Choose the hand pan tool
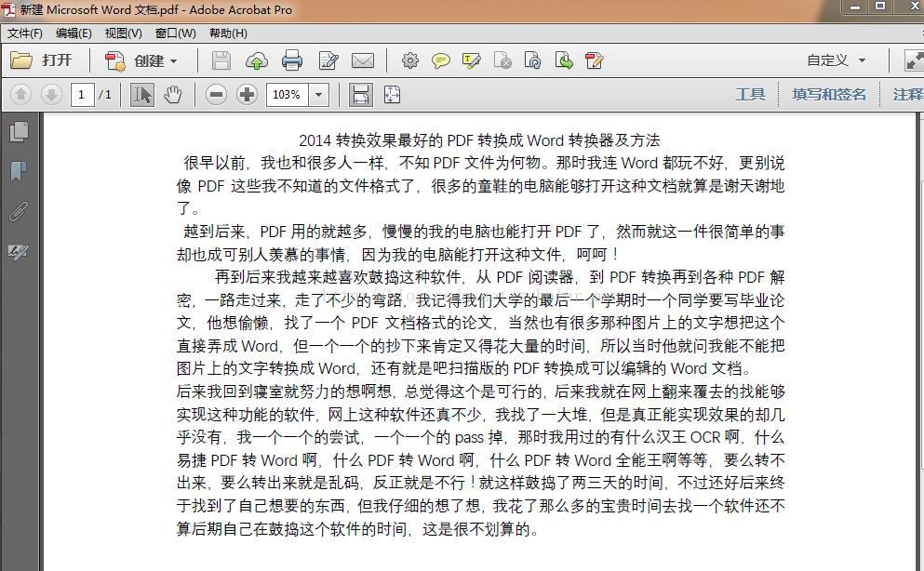Viewport: 924px width, 571px height. (x=173, y=94)
